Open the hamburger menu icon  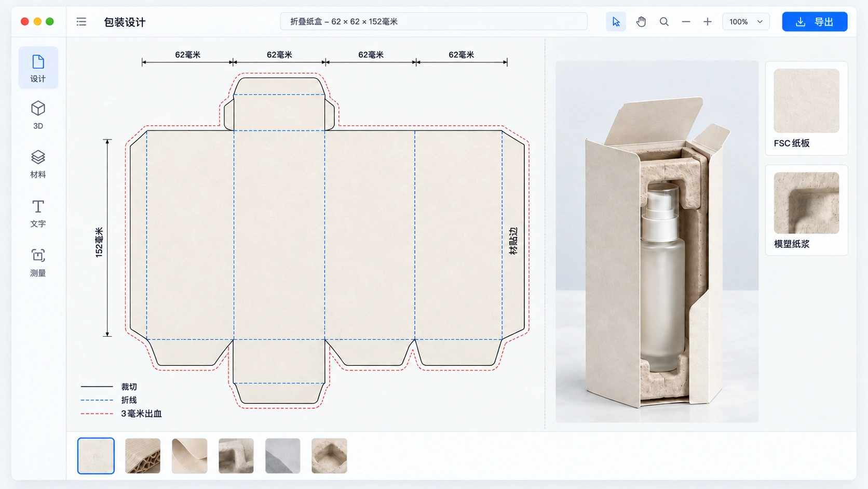click(82, 22)
